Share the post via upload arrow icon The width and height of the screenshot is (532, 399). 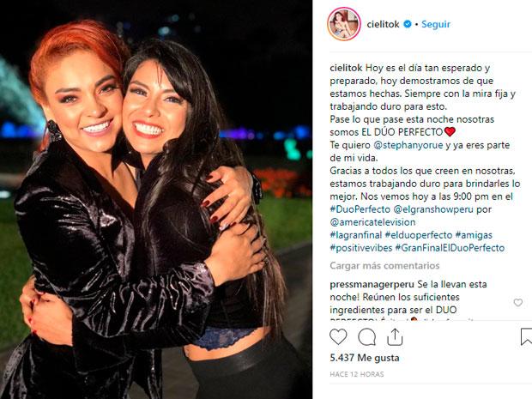coord(395,336)
